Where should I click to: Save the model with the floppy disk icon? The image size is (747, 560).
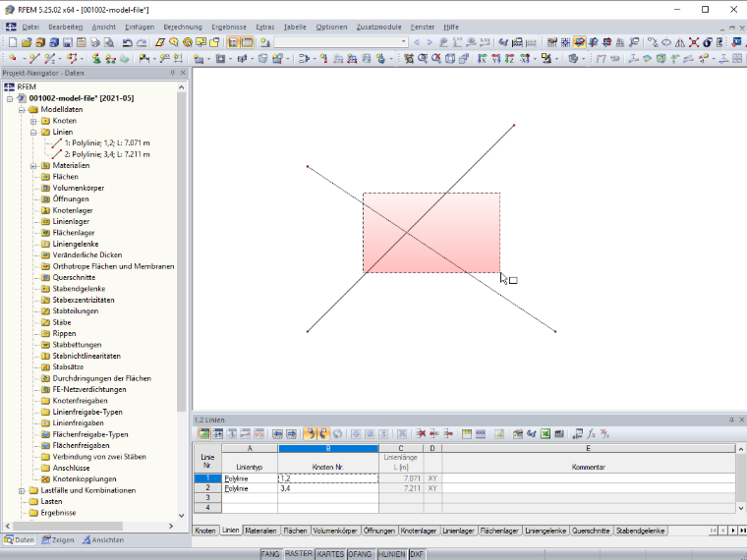(x=68, y=42)
